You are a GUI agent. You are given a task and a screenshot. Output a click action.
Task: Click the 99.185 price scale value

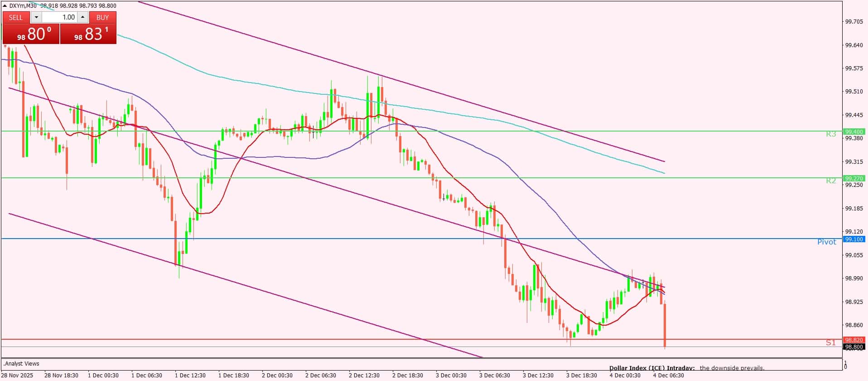click(854, 209)
